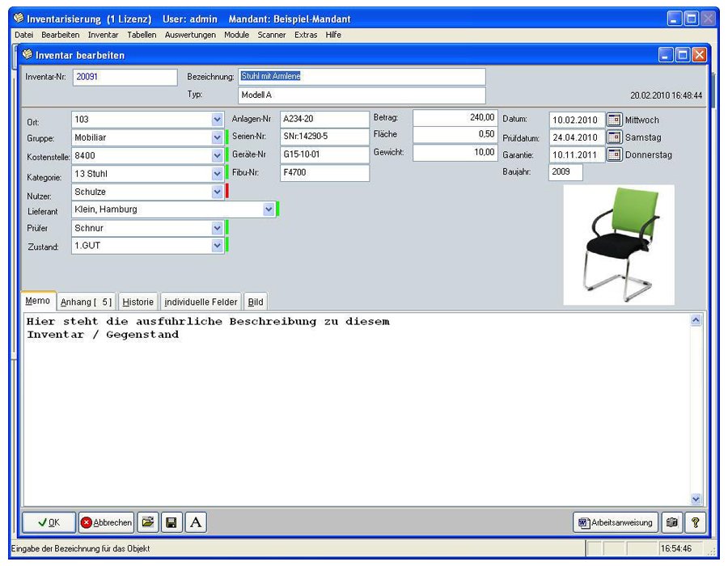
Task: Open the Scanner menu
Action: tap(272, 35)
